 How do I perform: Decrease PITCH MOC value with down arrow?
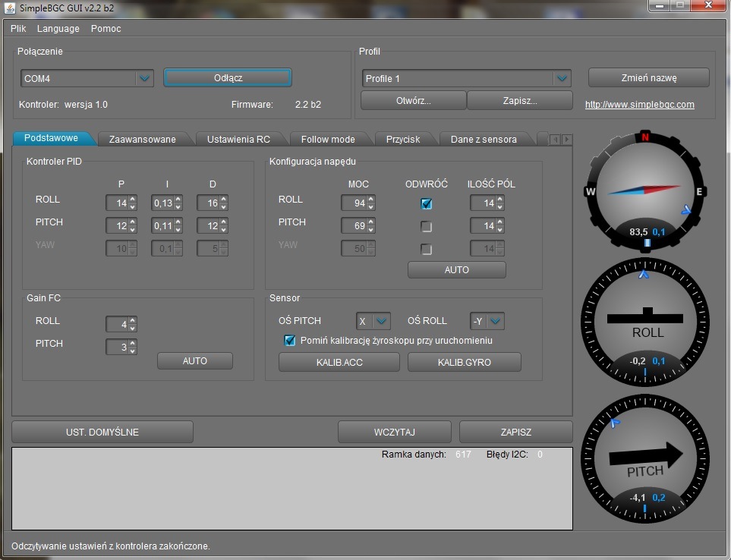tap(369, 230)
